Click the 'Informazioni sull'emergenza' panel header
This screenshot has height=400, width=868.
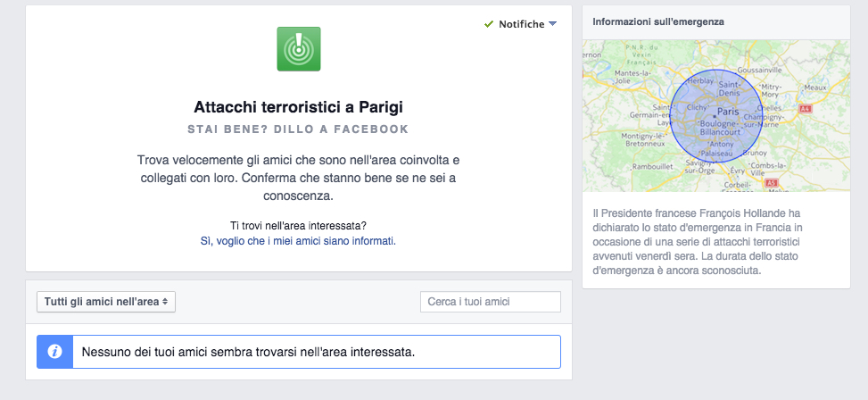pyautogui.click(x=658, y=21)
